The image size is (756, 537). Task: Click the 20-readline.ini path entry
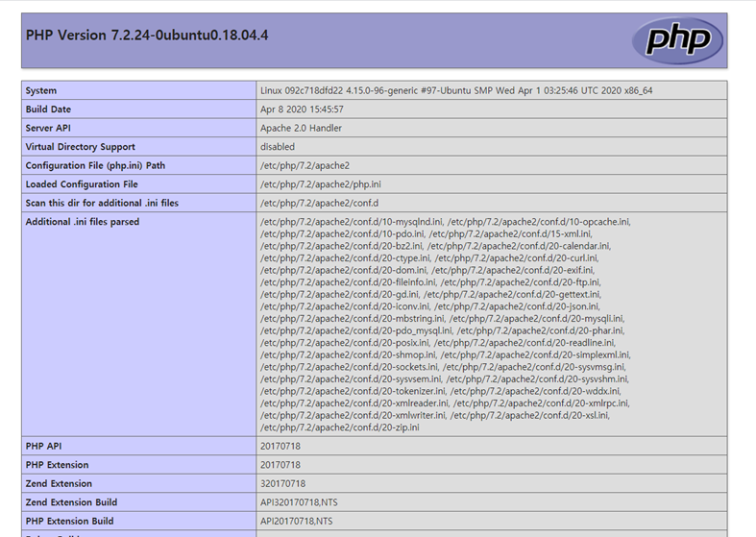(524, 343)
